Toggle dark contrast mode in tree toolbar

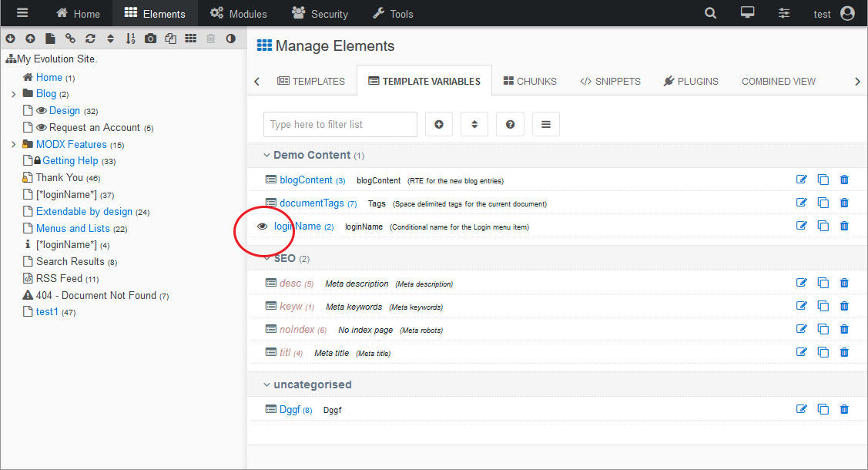point(230,38)
